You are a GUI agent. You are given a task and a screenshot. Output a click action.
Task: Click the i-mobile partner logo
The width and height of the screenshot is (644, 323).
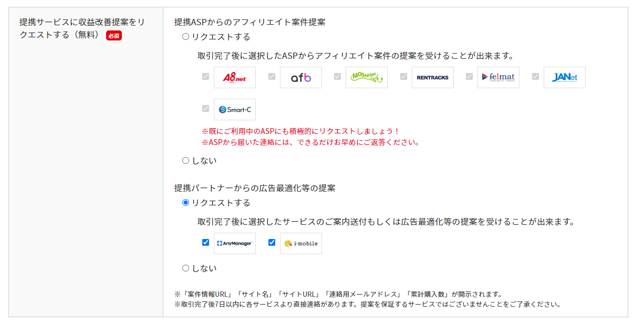point(300,243)
